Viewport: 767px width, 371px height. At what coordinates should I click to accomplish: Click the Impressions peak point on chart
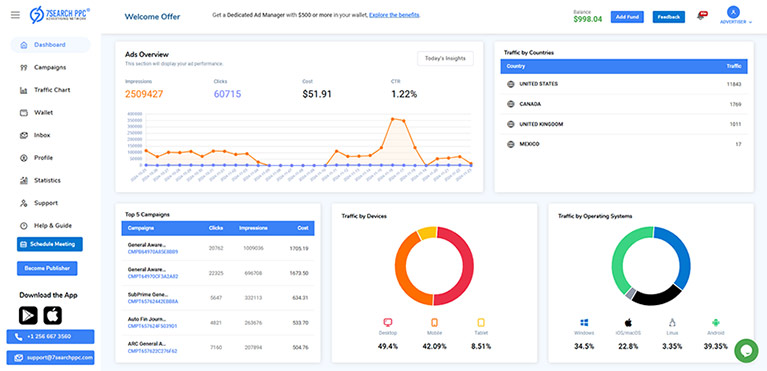click(x=392, y=118)
